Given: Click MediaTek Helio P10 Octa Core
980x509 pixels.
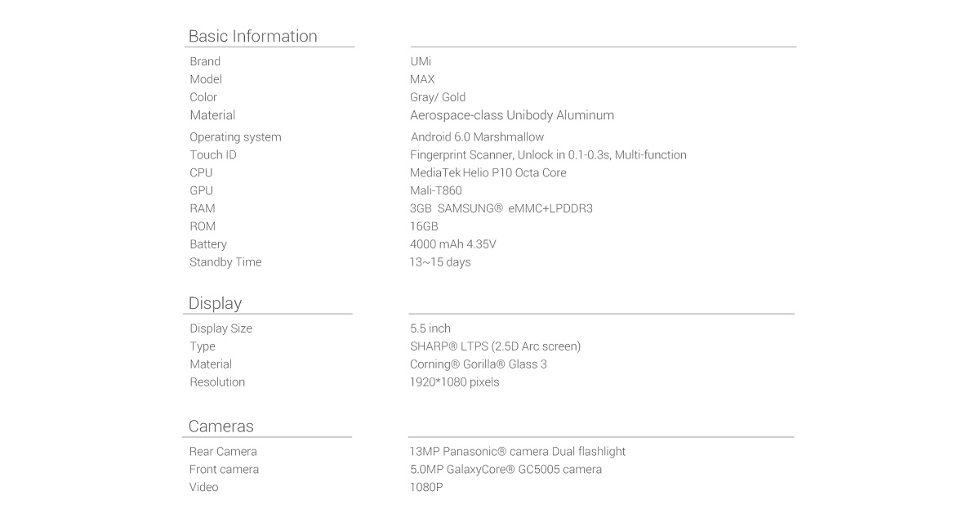Looking at the screenshot, I should [x=488, y=173].
